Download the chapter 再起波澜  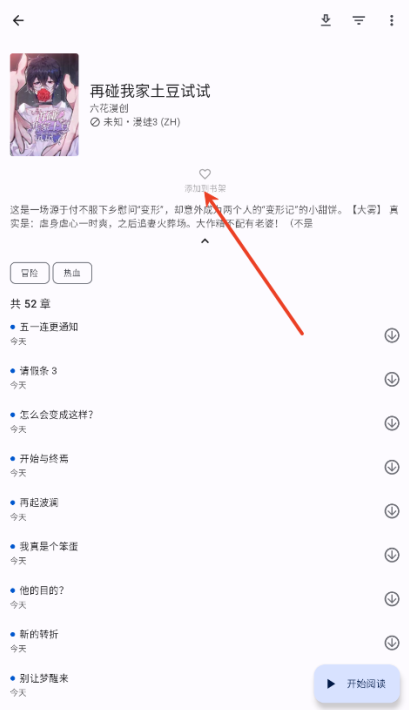[x=392, y=511]
